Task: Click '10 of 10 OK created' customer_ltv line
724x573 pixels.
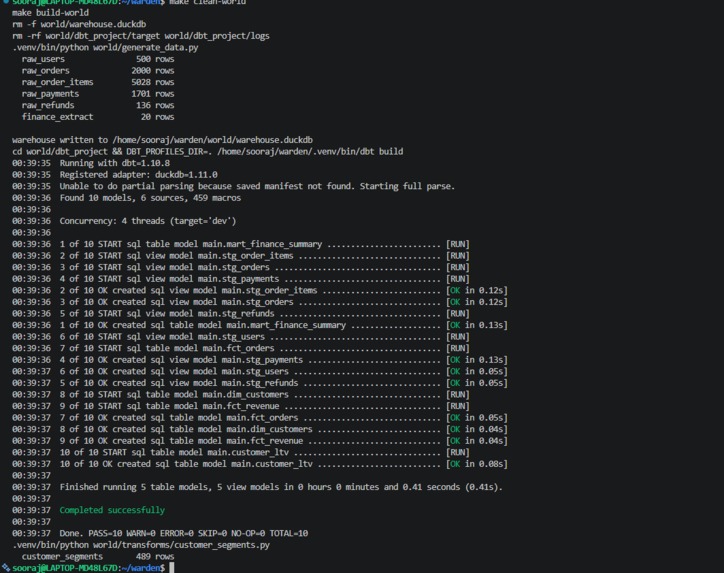Action: pos(260,464)
